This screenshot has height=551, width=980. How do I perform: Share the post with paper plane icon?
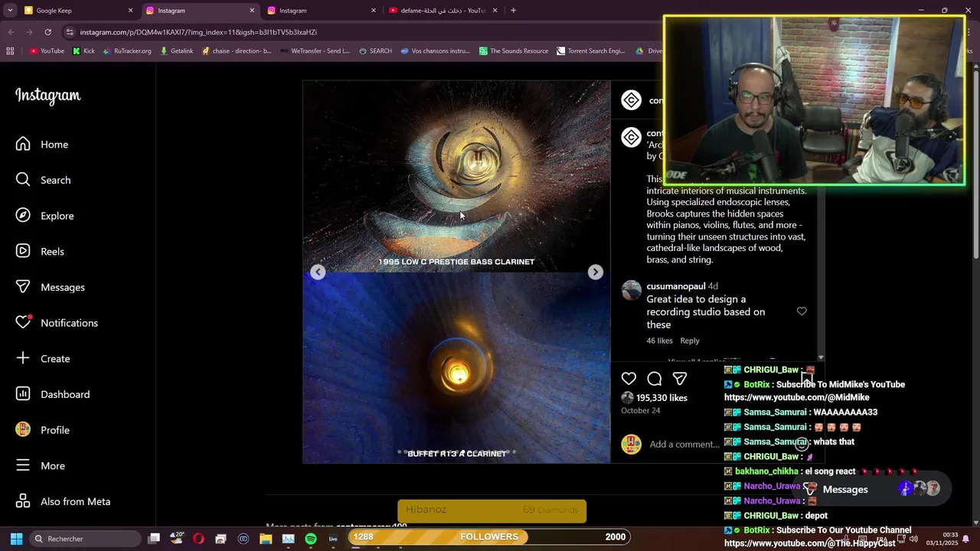click(680, 379)
